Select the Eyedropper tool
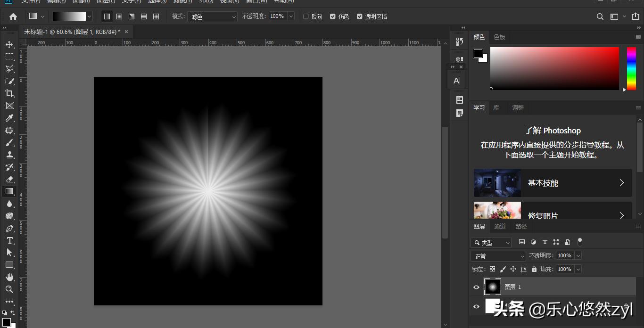 pyautogui.click(x=9, y=118)
